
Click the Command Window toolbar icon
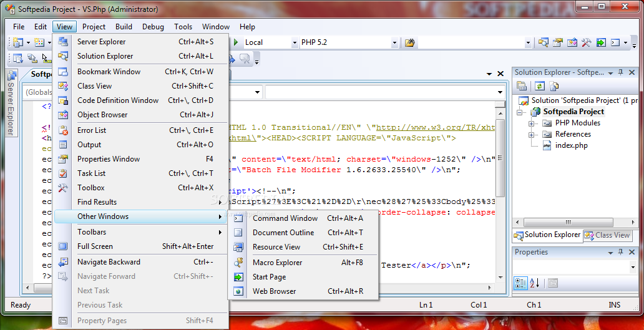(615, 42)
